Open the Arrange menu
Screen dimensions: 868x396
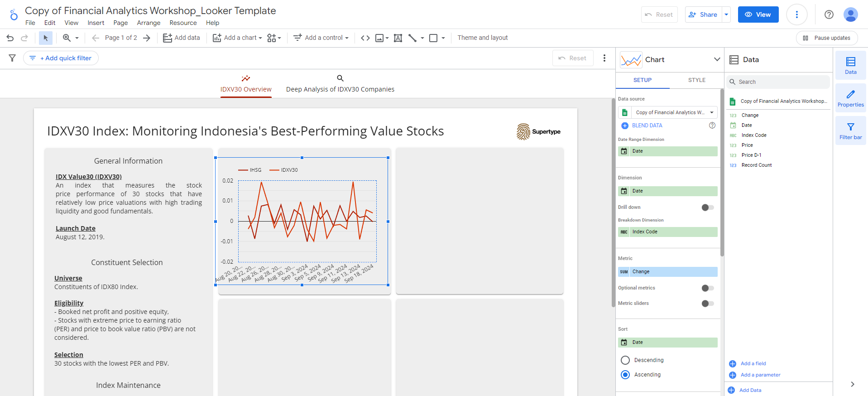[149, 23]
